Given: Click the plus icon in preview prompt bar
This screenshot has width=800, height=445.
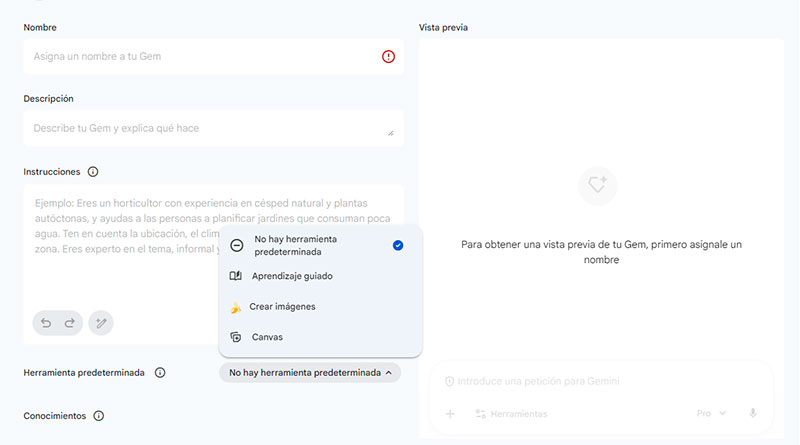Looking at the screenshot, I should [x=450, y=413].
